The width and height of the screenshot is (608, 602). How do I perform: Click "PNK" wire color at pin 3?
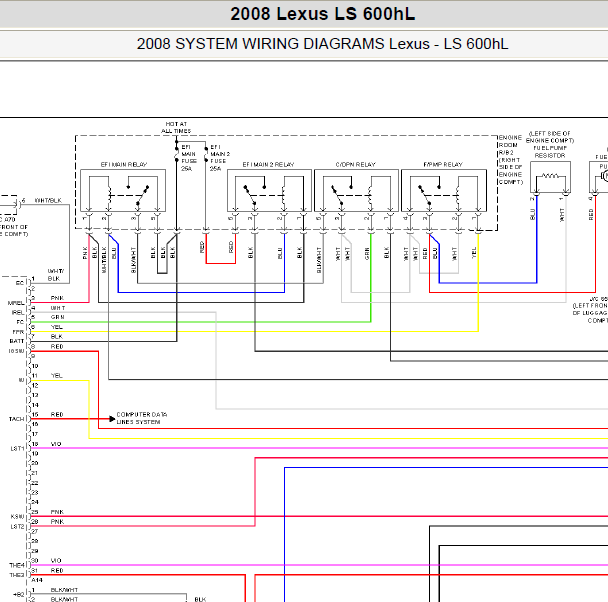(x=57, y=298)
